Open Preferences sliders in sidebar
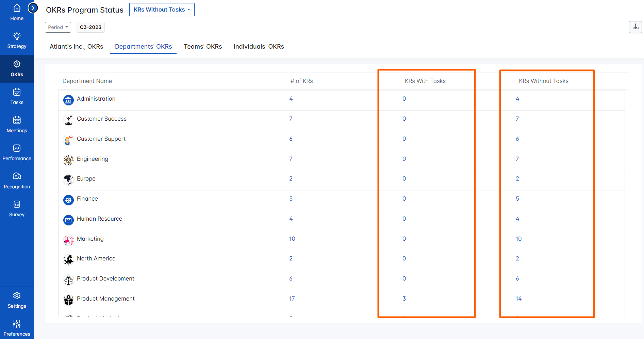The width and height of the screenshot is (644, 339). click(17, 328)
